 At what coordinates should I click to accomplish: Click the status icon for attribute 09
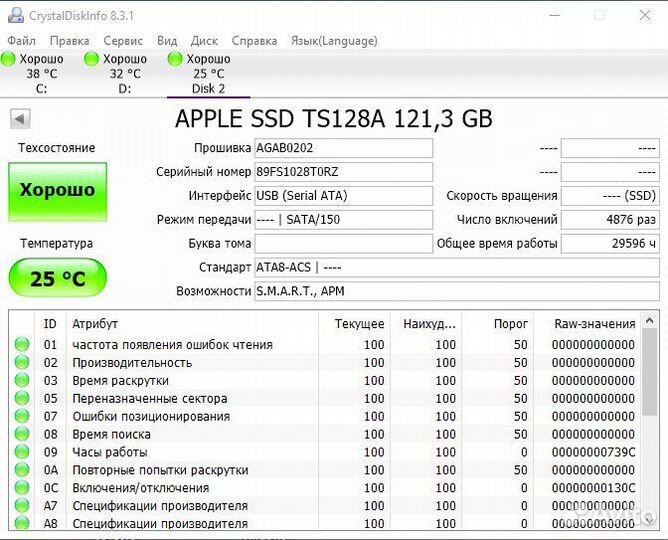(22, 452)
